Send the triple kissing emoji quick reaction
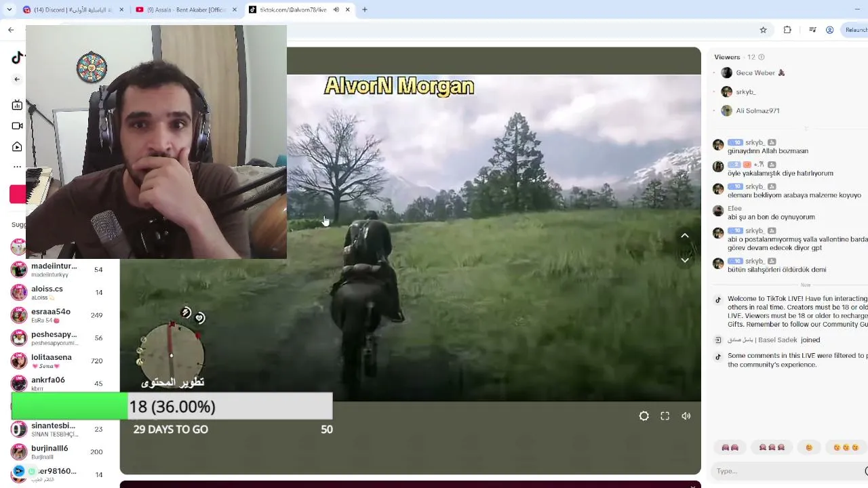The width and height of the screenshot is (868, 488). point(846,447)
